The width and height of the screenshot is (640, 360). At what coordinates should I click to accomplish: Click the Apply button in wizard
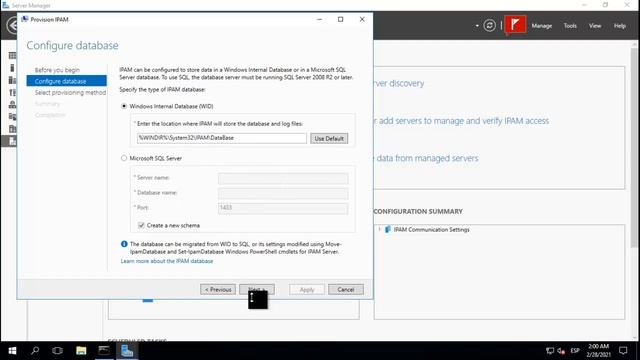pos(307,289)
